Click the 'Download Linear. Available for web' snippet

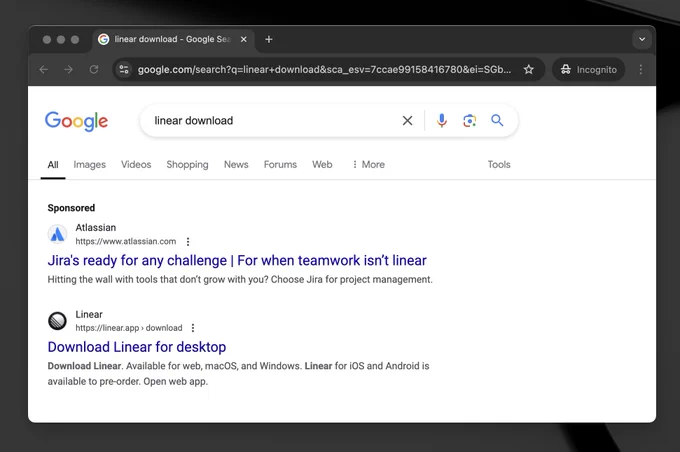coord(239,374)
